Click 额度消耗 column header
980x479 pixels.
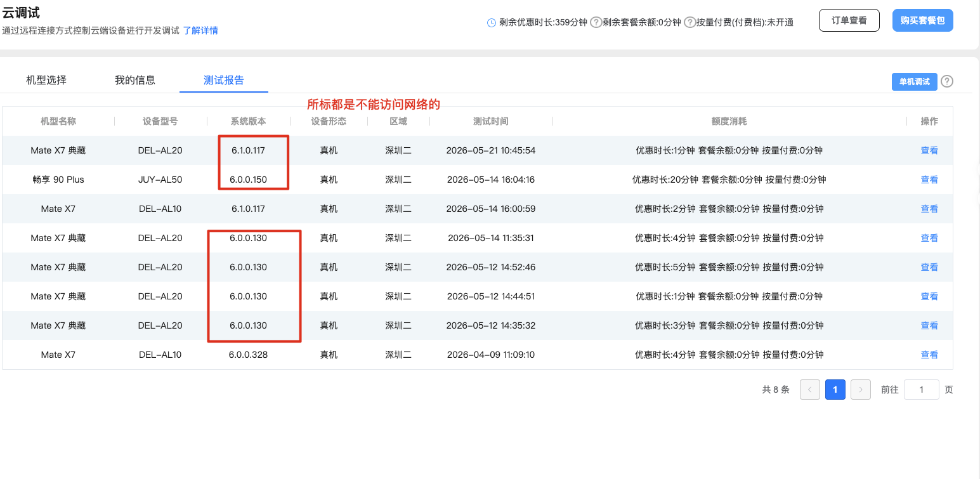[729, 121]
